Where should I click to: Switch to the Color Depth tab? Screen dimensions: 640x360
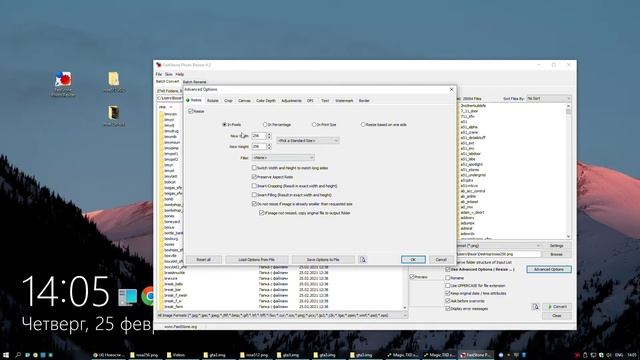click(266, 100)
